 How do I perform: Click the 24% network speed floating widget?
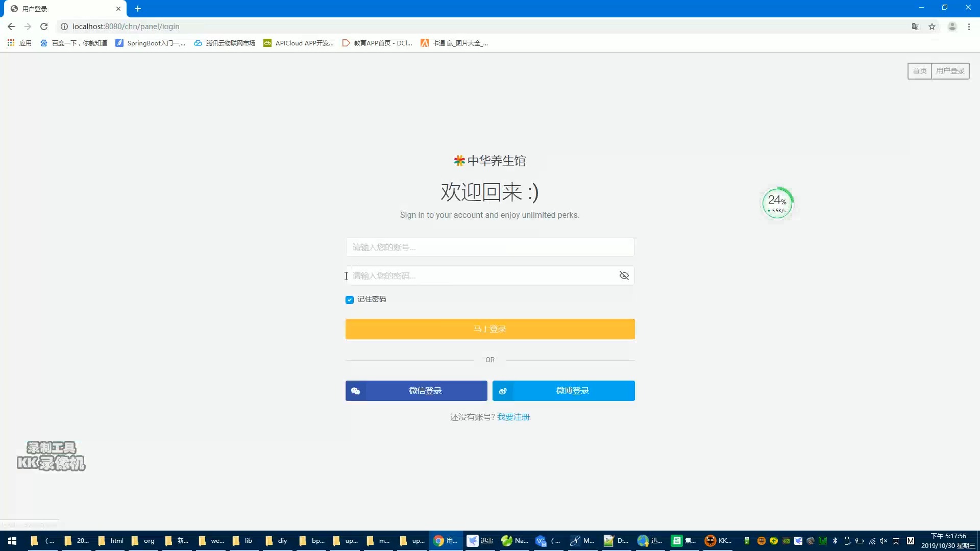pos(777,203)
